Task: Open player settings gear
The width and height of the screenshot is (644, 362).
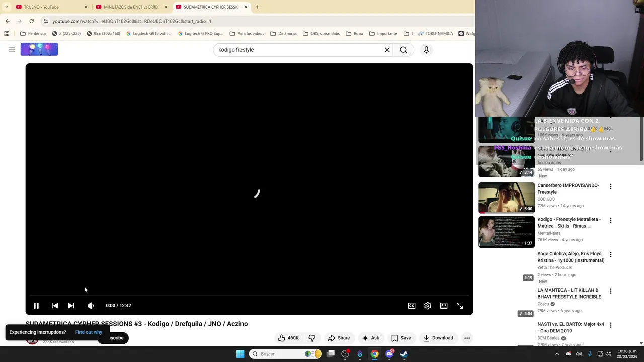Action: tap(428, 306)
